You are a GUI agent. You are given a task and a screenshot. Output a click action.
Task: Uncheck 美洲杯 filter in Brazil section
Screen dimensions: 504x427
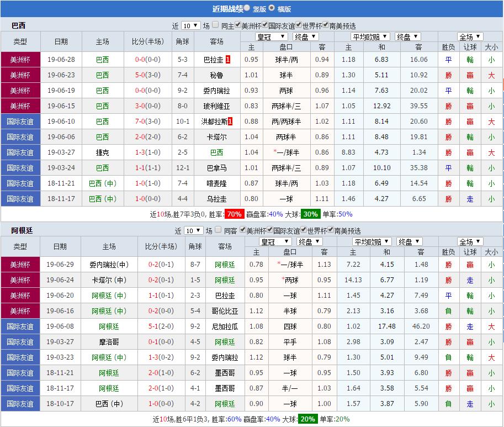238,25
